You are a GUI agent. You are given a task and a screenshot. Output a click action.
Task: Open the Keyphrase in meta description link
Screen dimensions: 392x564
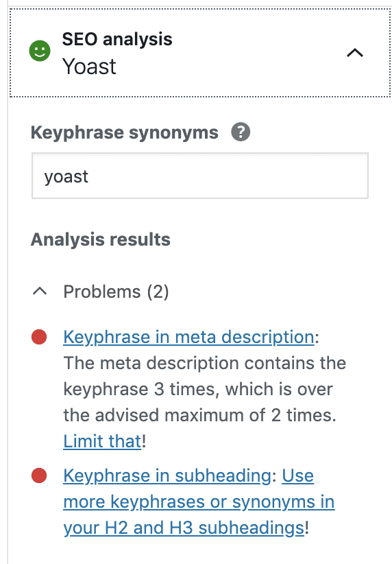point(189,338)
